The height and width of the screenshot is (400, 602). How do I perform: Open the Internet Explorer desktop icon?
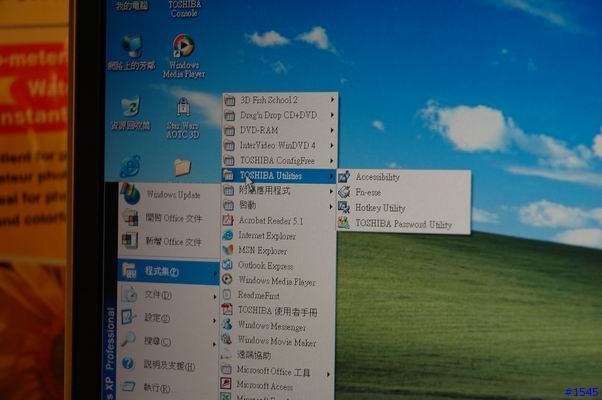tap(131, 166)
